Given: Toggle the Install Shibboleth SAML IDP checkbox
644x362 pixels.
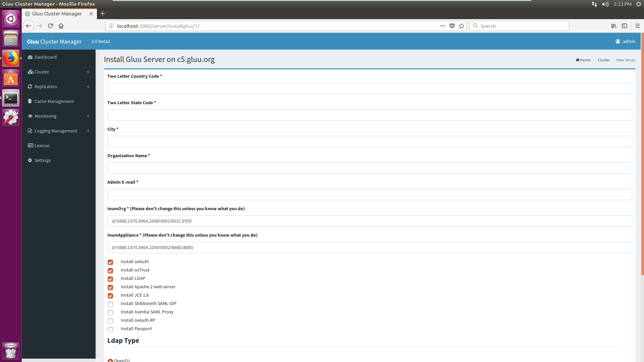Looking at the screenshot, I should point(111,304).
